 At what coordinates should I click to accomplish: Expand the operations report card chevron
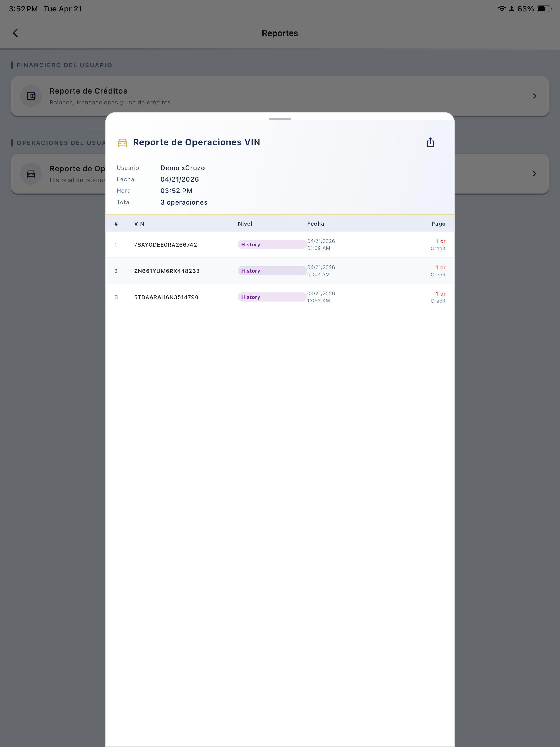[x=534, y=174]
